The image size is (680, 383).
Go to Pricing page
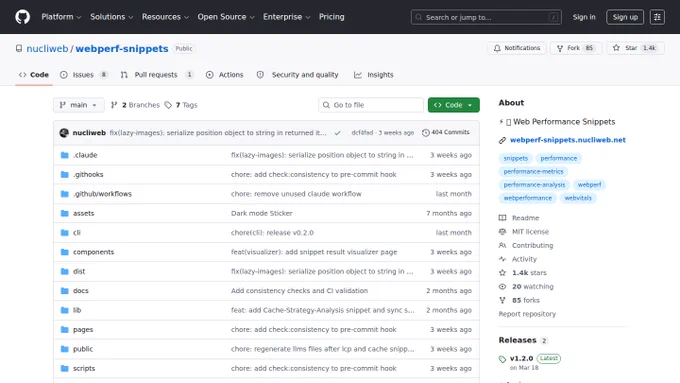click(x=332, y=17)
